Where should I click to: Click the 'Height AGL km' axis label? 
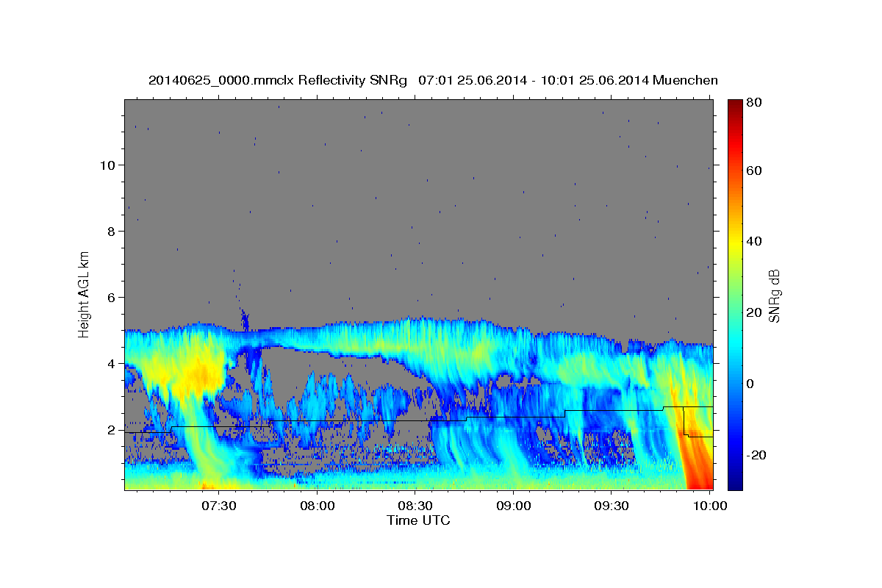pyautogui.click(x=85, y=294)
